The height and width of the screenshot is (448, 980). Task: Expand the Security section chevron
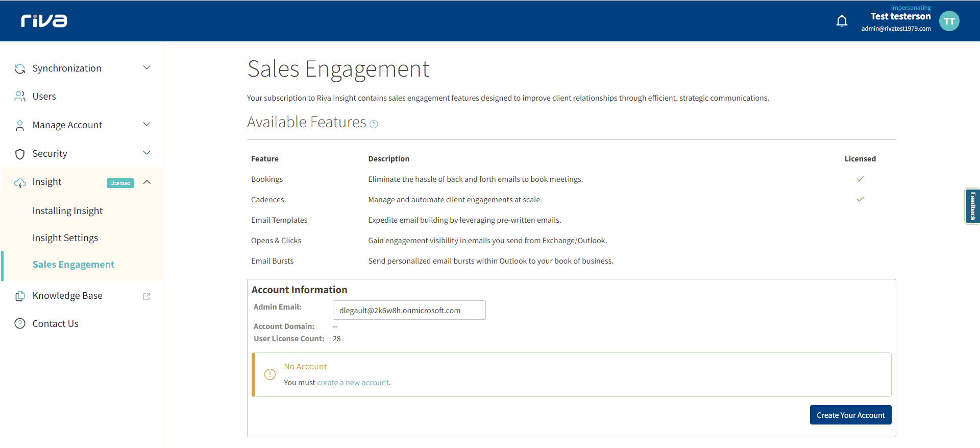[146, 153]
